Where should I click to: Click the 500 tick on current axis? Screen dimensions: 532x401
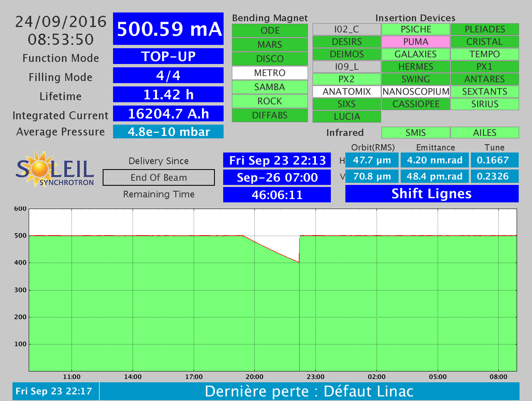20,236
